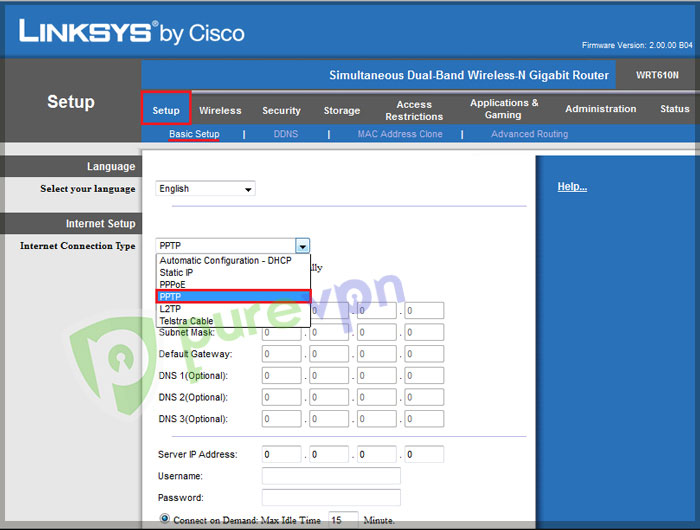Screen dimensions: 700x530
Task: Go to the Storage tab
Action: 342,111
